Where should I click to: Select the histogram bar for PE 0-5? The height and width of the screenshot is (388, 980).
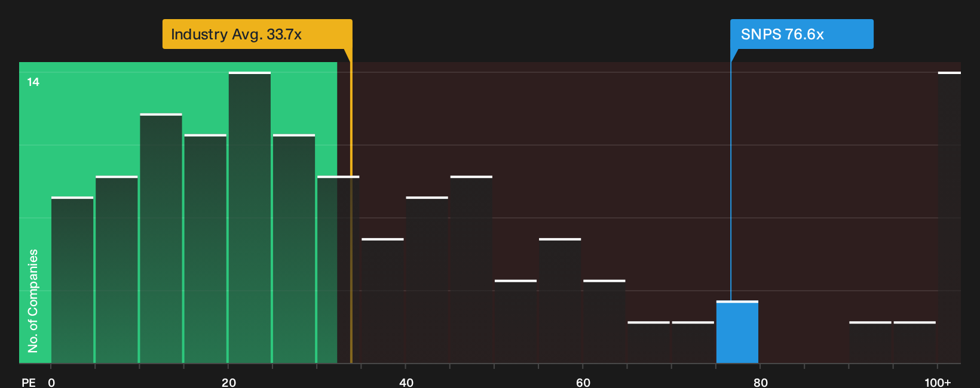pos(72,280)
